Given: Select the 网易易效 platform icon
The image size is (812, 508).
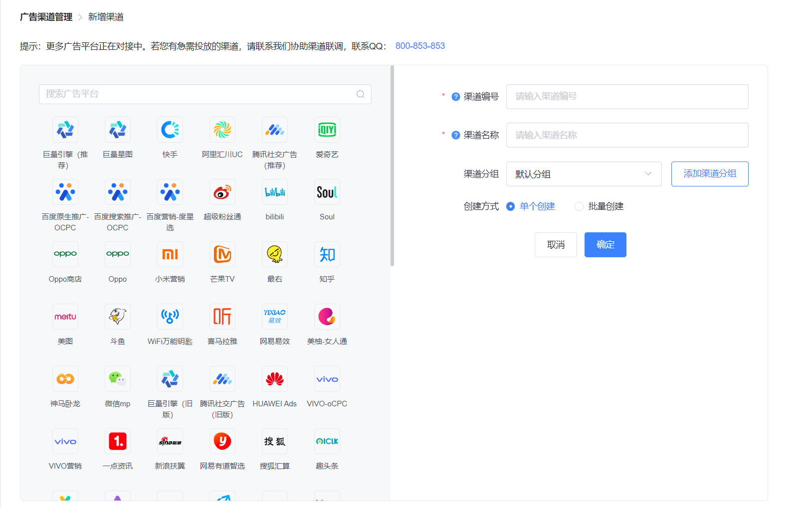Looking at the screenshot, I should tap(275, 317).
